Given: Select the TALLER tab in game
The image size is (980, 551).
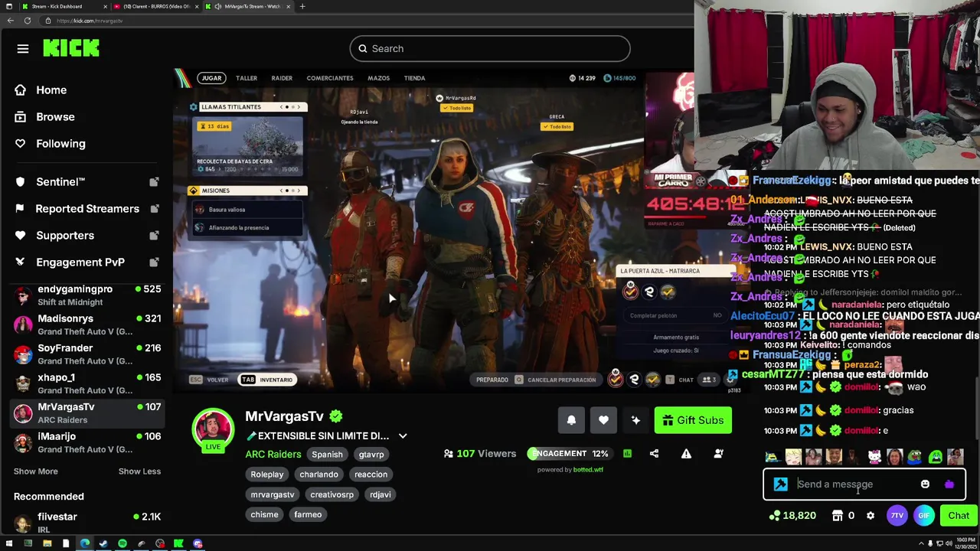Looking at the screenshot, I should click(x=247, y=78).
